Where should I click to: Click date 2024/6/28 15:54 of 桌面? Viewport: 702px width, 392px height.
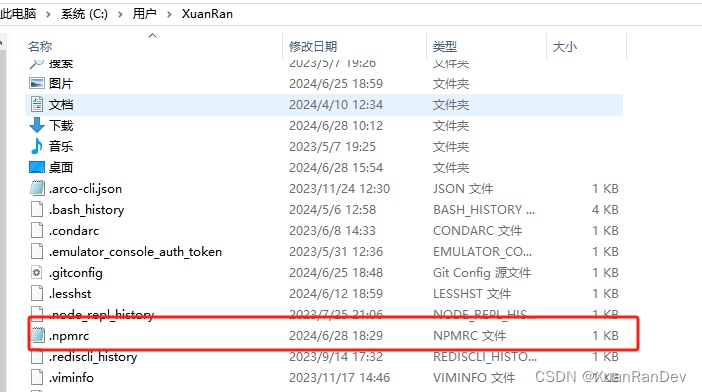tap(336, 167)
